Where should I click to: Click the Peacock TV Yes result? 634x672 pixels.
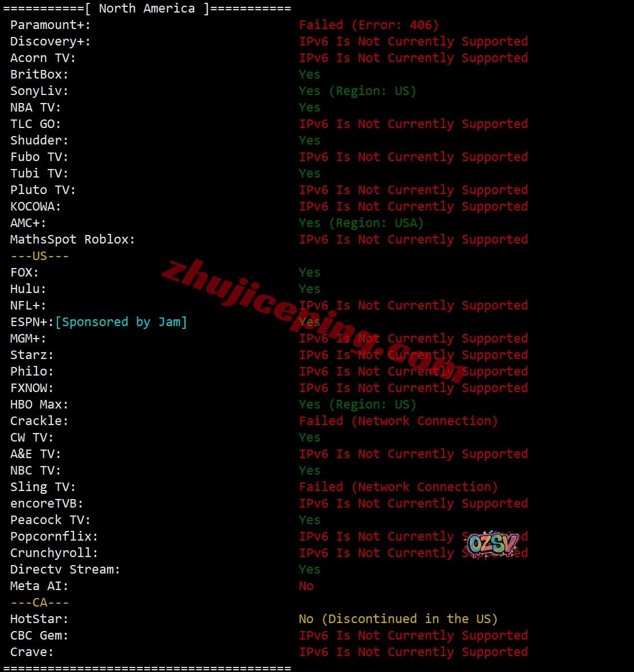coord(310,520)
